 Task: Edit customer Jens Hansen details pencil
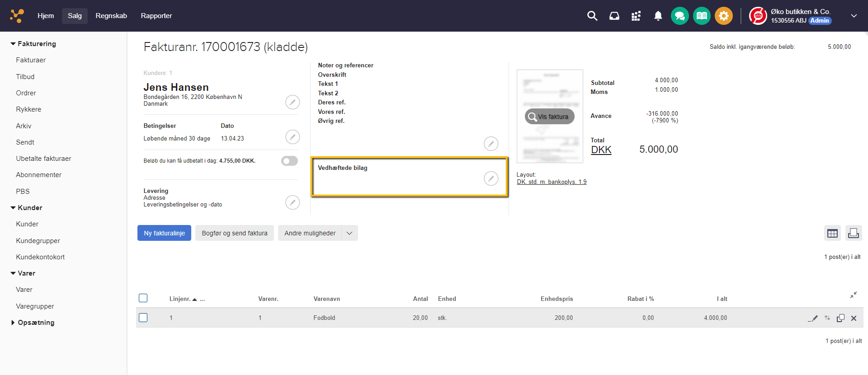tap(292, 102)
